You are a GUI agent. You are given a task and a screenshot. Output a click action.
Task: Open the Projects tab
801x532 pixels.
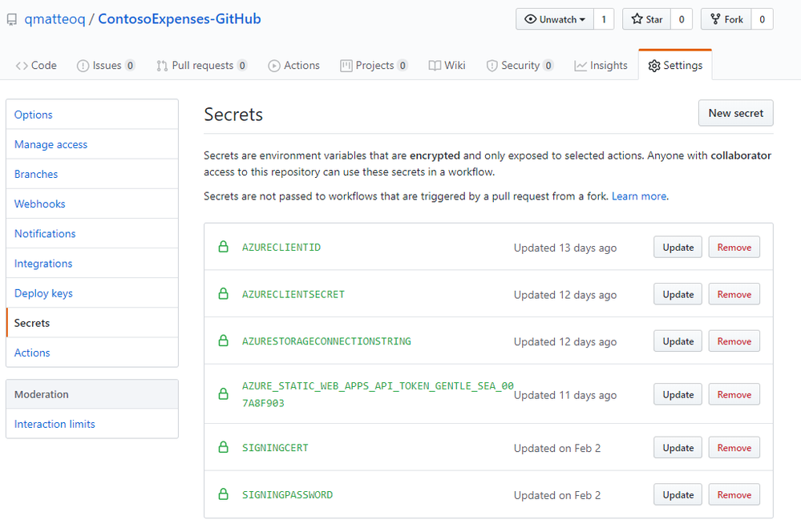tap(374, 66)
